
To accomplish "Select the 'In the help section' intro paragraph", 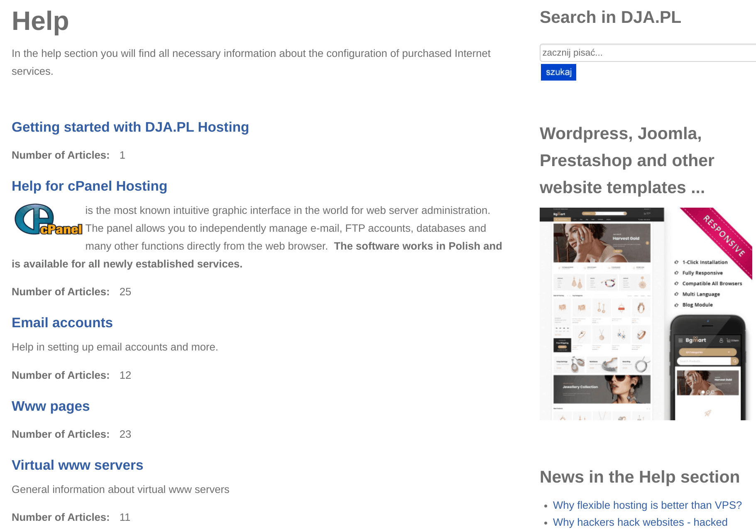I will (x=251, y=62).
